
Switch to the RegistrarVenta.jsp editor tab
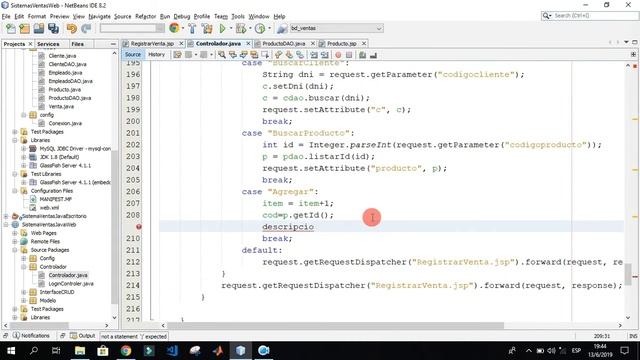[x=152, y=43]
